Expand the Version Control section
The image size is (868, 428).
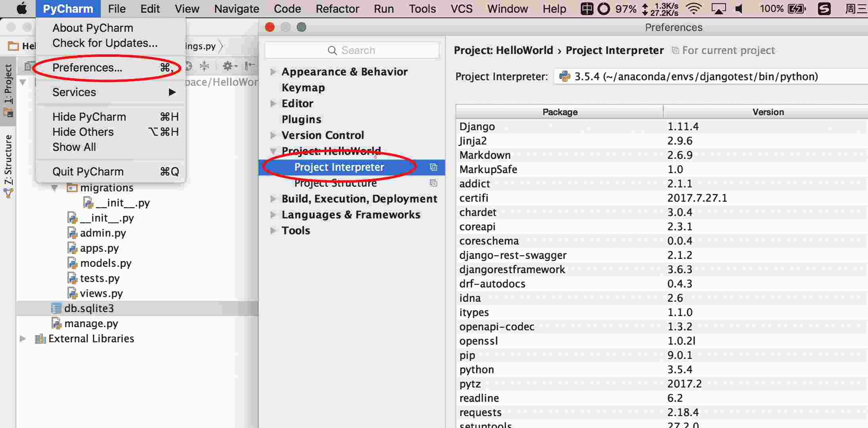(273, 135)
